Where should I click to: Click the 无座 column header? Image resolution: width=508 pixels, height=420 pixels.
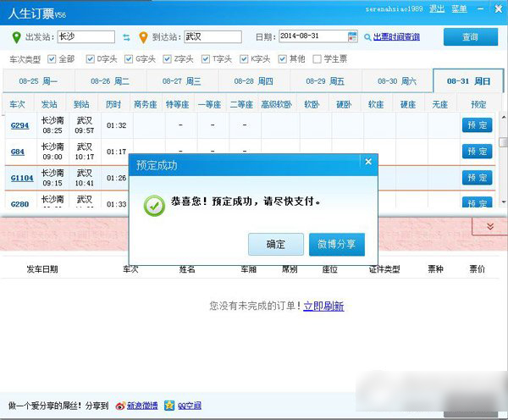(440, 104)
